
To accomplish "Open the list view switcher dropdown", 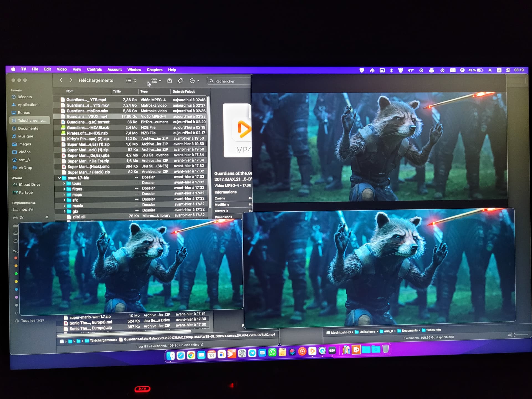I will pos(131,81).
